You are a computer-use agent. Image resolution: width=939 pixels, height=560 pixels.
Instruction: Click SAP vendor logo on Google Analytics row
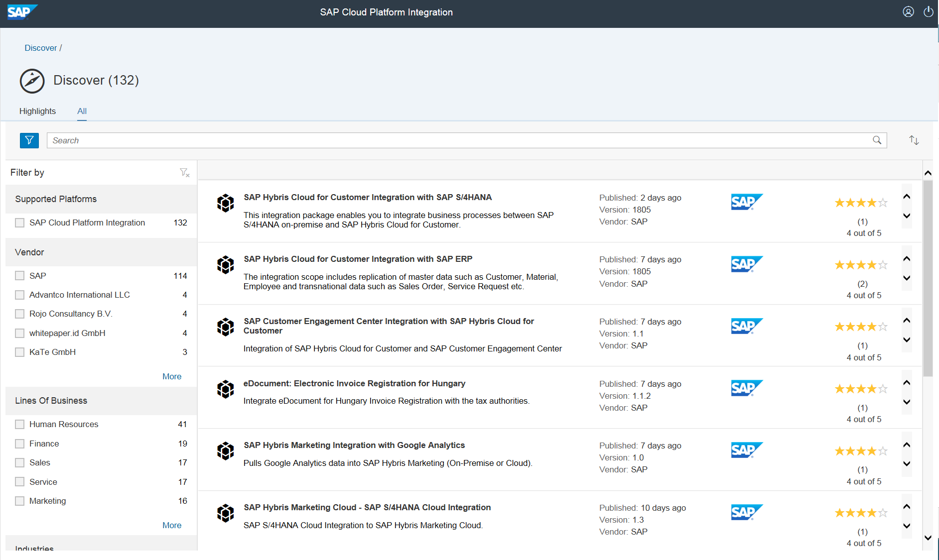click(747, 450)
